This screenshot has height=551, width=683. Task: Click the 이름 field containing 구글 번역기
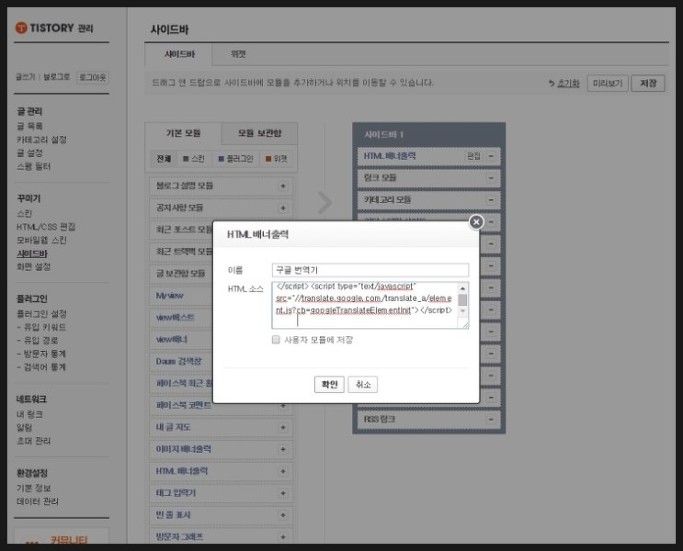[370, 270]
